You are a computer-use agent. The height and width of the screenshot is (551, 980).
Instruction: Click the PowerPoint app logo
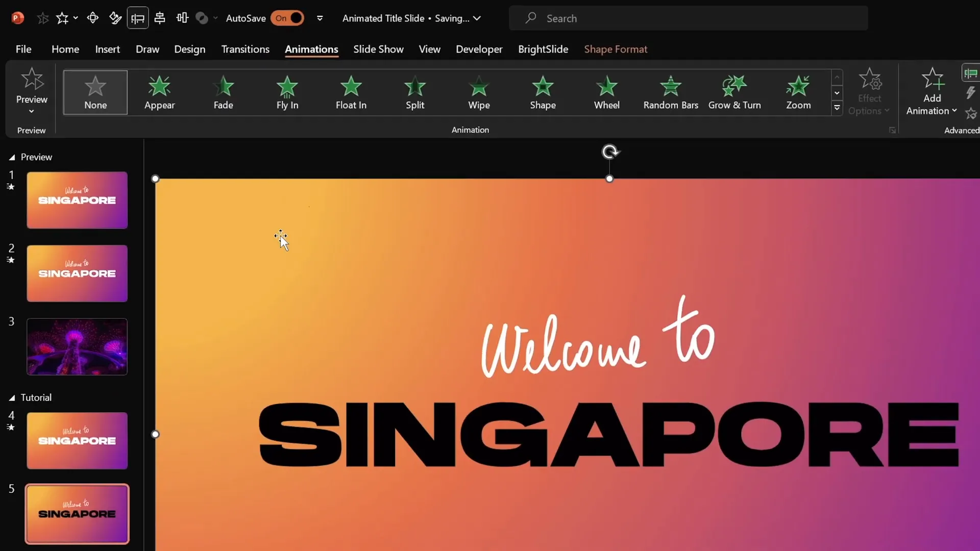click(x=17, y=18)
